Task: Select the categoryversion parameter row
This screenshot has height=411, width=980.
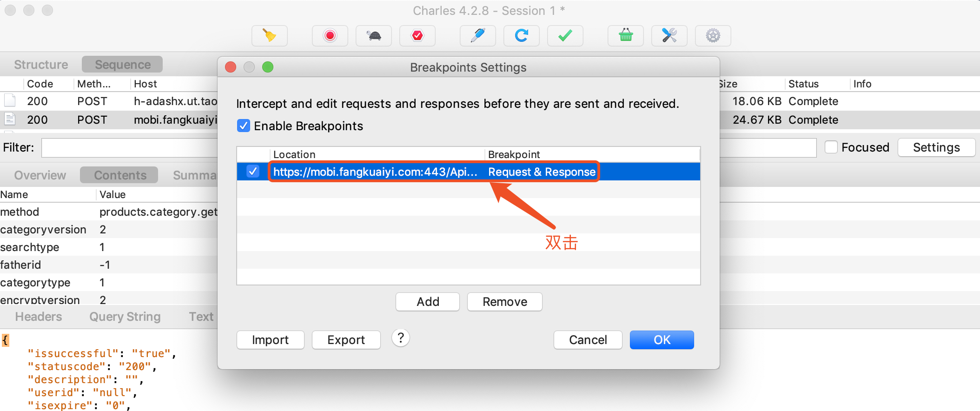Action: [109, 229]
